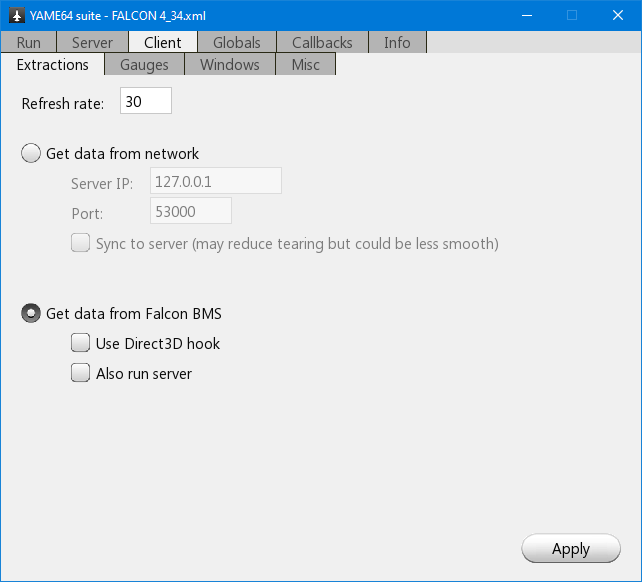
Task: Switch to the Server tab
Action: (92, 42)
